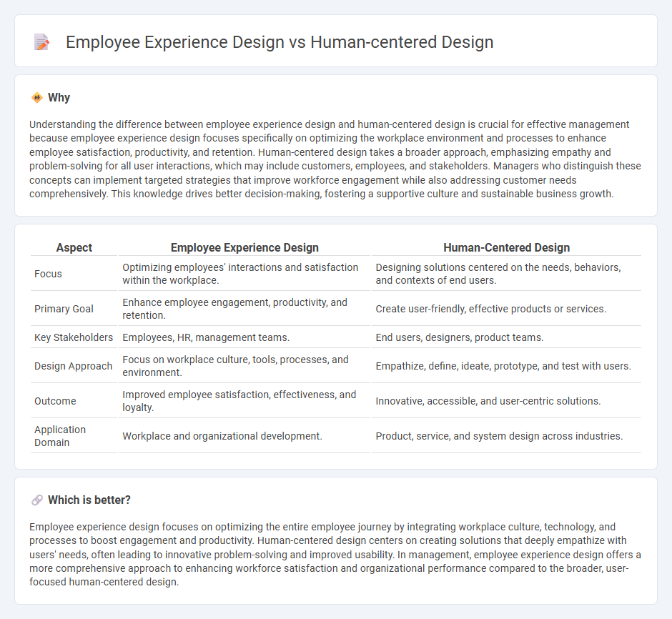This screenshot has width=672, height=619.
Task: Select the Application Domain row label
Action: point(60,435)
